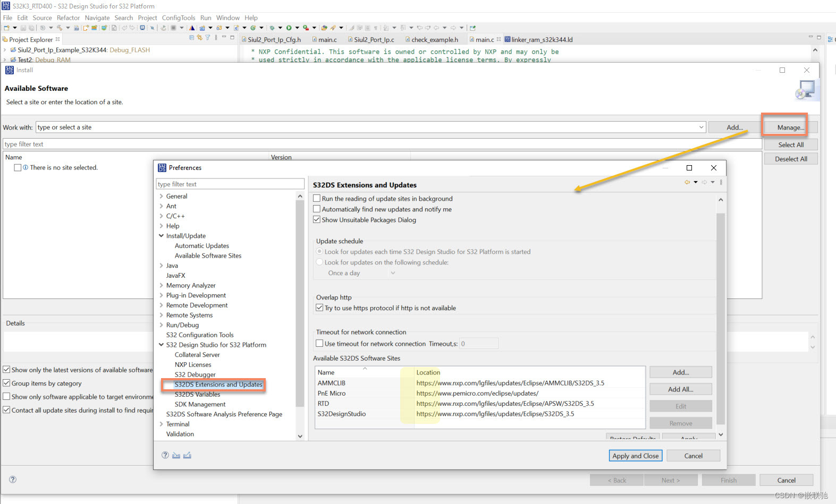This screenshot has height=504, width=836.
Task: Select the RTD software site row
Action: (x=479, y=404)
